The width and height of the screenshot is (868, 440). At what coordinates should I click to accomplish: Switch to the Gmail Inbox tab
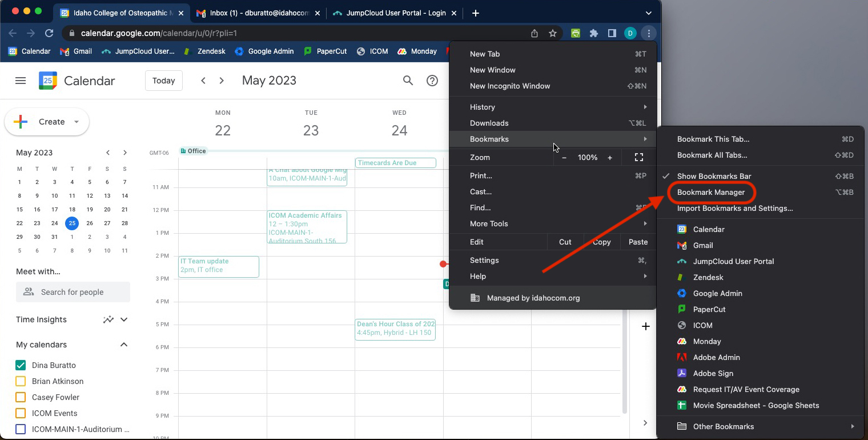coord(257,13)
